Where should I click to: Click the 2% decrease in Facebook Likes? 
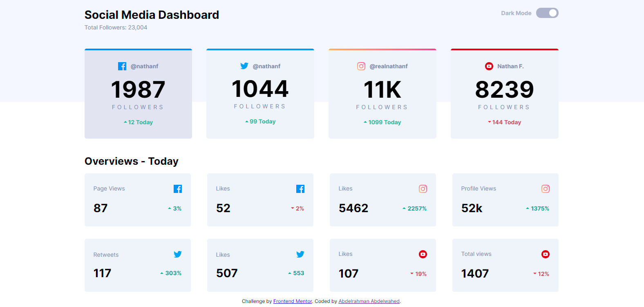(x=297, y=208)
